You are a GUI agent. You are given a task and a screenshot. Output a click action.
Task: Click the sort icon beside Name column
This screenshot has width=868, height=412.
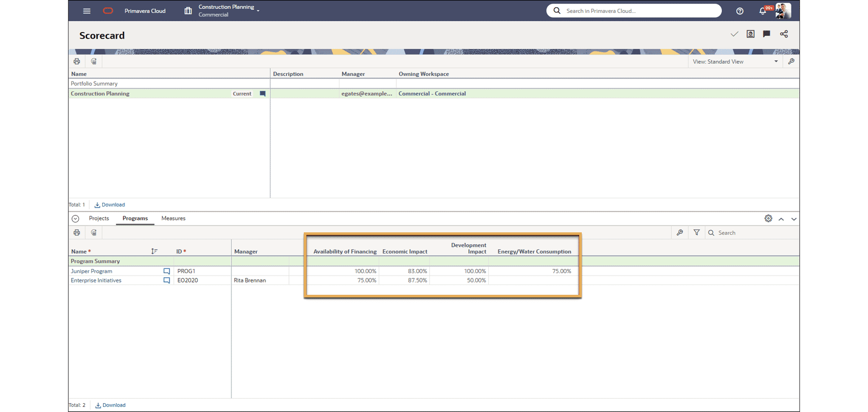coord(154,251)
